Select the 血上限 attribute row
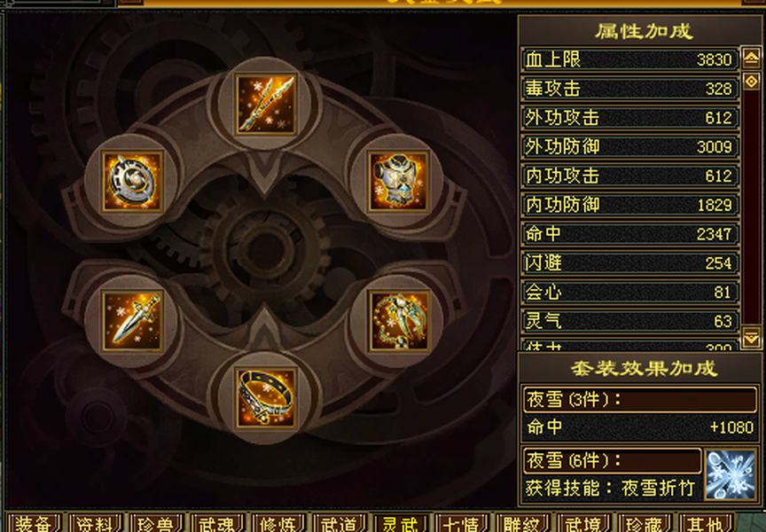Image resolution: width=766 pixels, height=532 pixels. tap(629, 59)
